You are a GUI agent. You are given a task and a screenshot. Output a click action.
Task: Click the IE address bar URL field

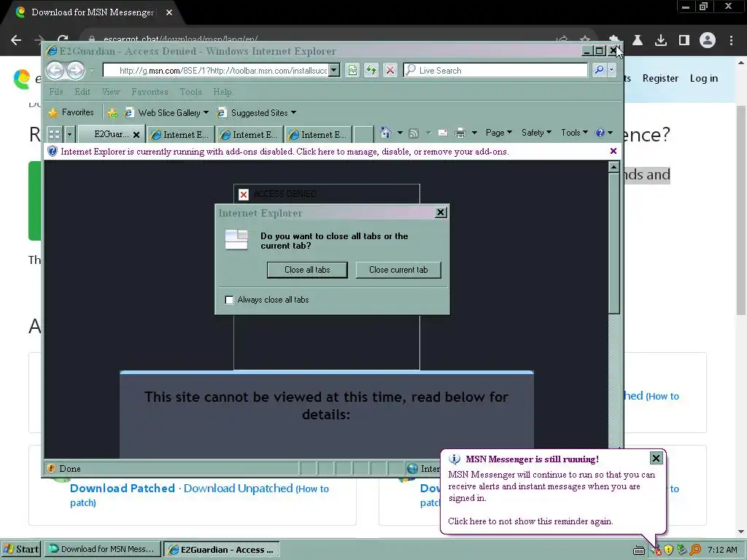[x=216, y=71]
